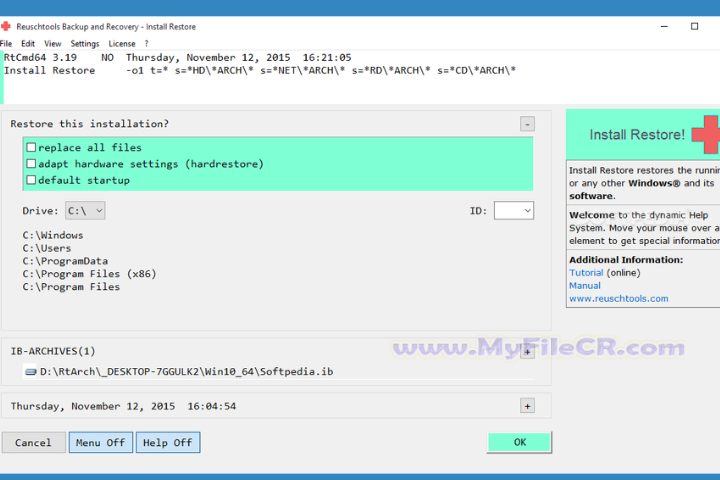Select the C:\ProgramData path entry
The image size is (720, 480).
[x=65, y=261]
